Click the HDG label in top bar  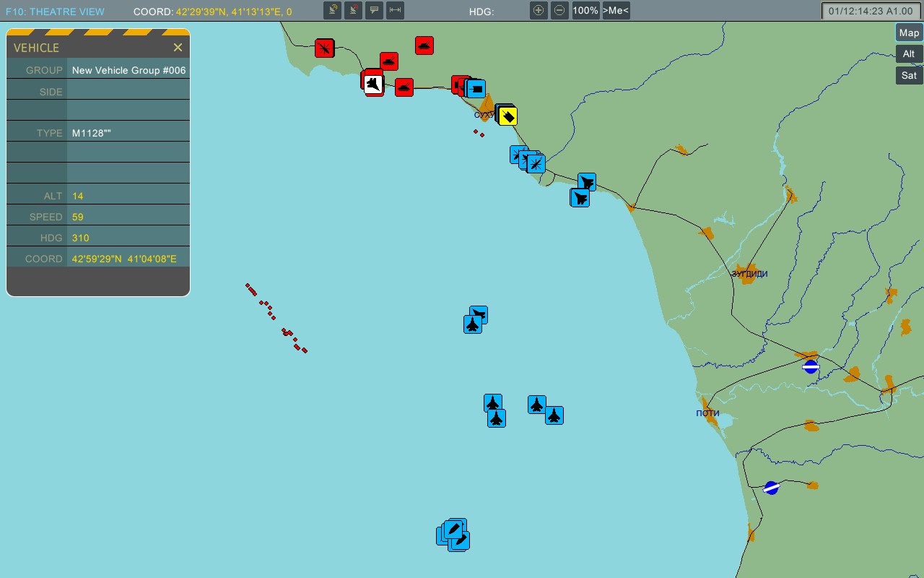[x=481, y=12]
